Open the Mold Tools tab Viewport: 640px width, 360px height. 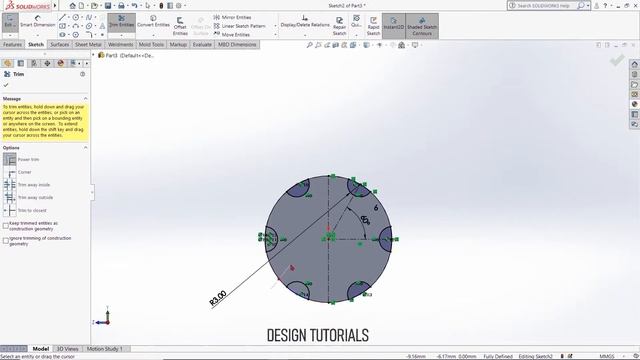151,44
